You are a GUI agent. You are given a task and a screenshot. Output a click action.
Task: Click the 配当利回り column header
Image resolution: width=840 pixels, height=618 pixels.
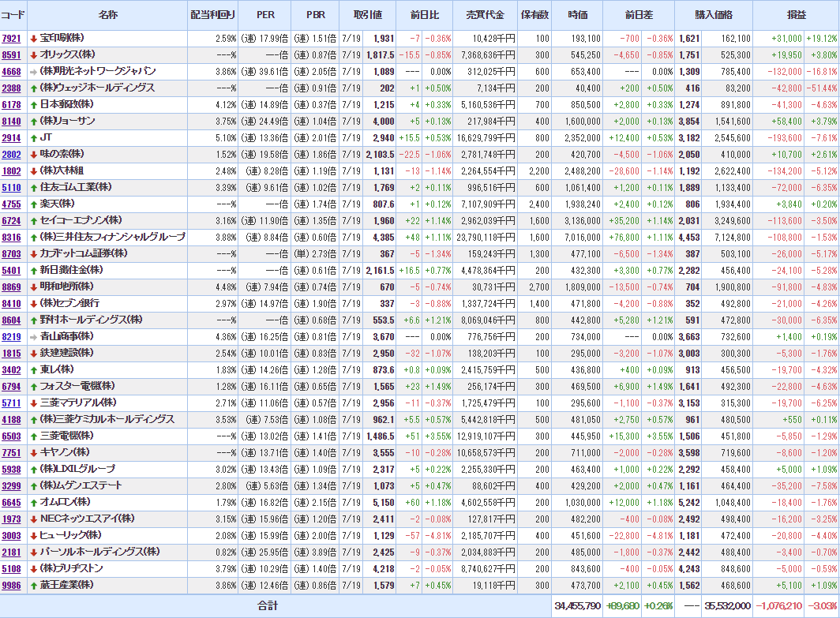(x=212, y=15)
